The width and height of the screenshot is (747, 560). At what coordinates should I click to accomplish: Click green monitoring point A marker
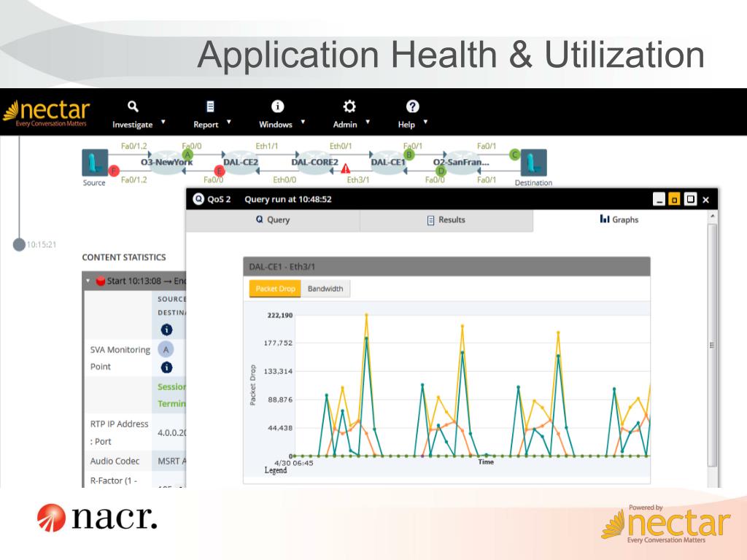click(187, 155)
